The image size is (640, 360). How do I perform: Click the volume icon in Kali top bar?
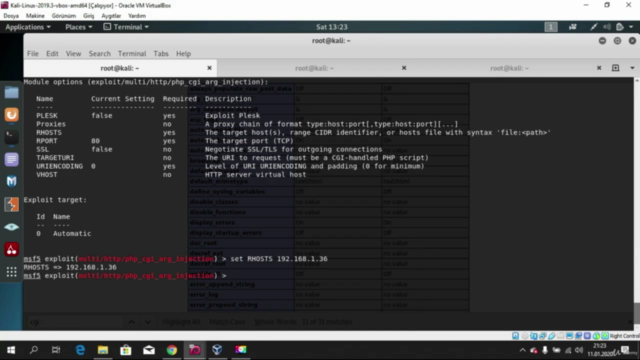click(607, 27)
